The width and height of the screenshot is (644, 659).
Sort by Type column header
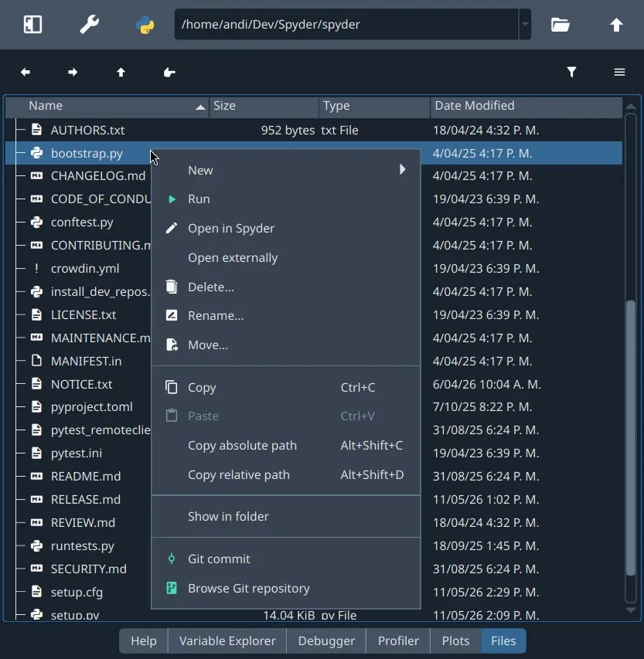[374, 106]
